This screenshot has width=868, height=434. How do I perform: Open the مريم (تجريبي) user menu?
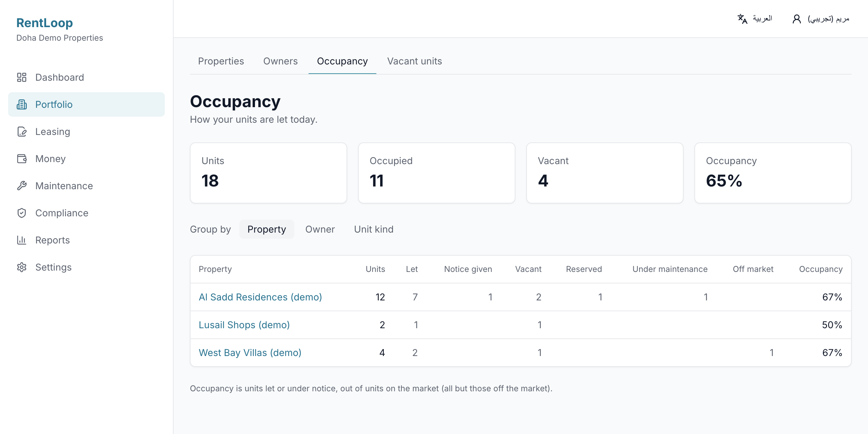coord(821,19)
